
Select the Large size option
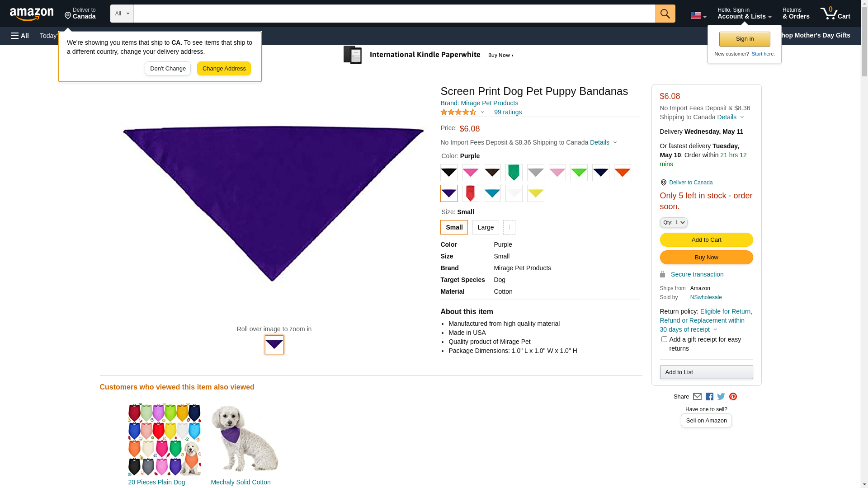pos(486,227)
